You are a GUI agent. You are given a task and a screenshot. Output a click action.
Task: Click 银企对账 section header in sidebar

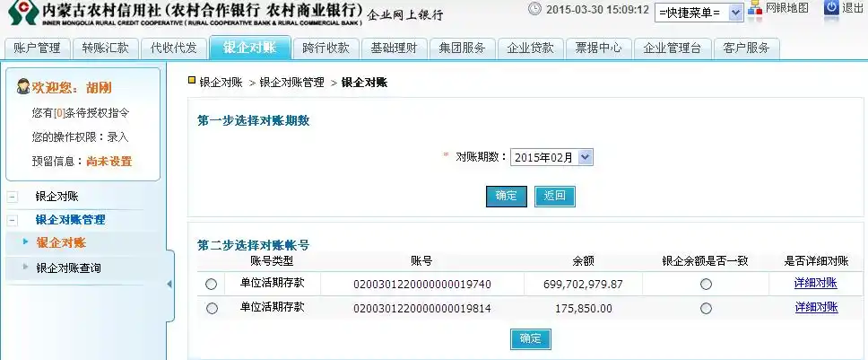pyautogui.click(x=56, y=197)
